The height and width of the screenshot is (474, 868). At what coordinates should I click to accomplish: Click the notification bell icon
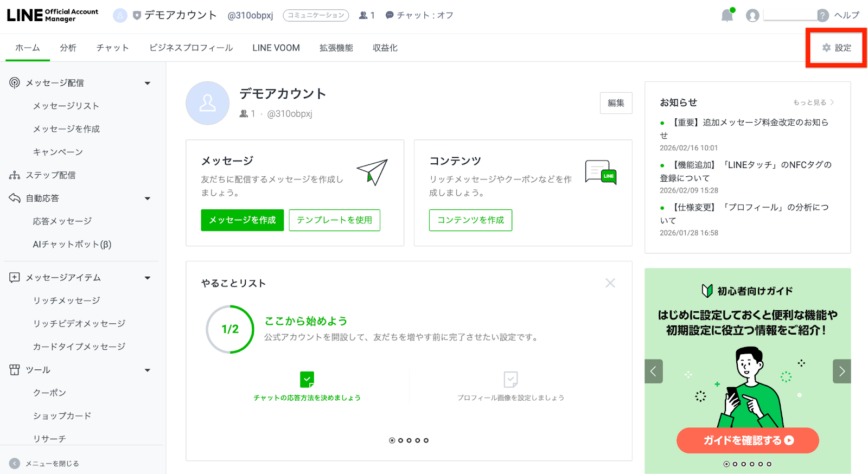(727, 15)
